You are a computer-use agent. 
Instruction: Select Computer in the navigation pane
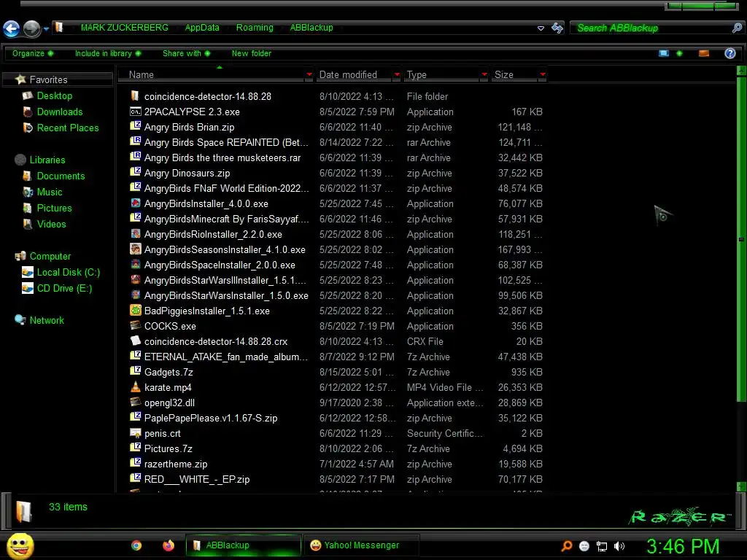click(50, 256)
